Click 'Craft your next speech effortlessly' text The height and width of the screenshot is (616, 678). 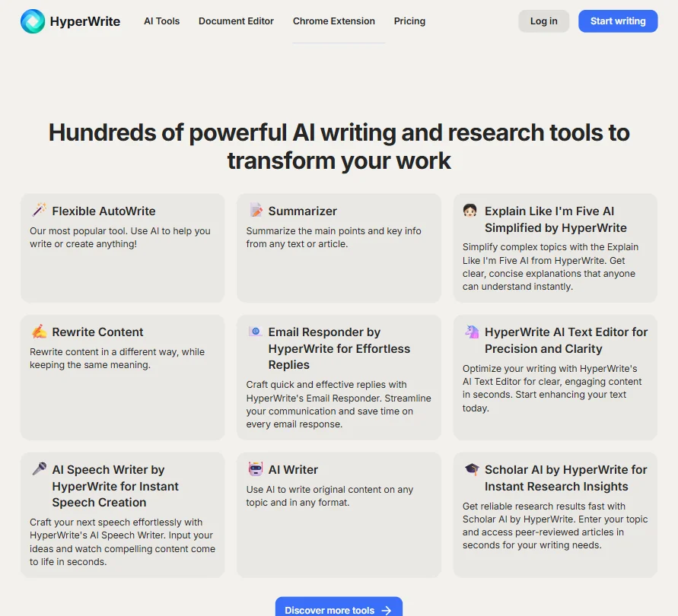123,541
